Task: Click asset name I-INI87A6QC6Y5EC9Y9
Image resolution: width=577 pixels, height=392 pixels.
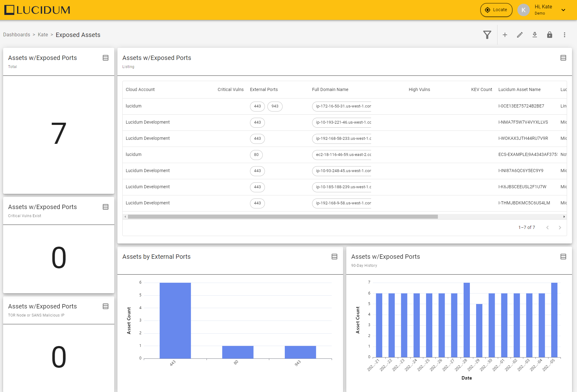Action: [521, 171]
